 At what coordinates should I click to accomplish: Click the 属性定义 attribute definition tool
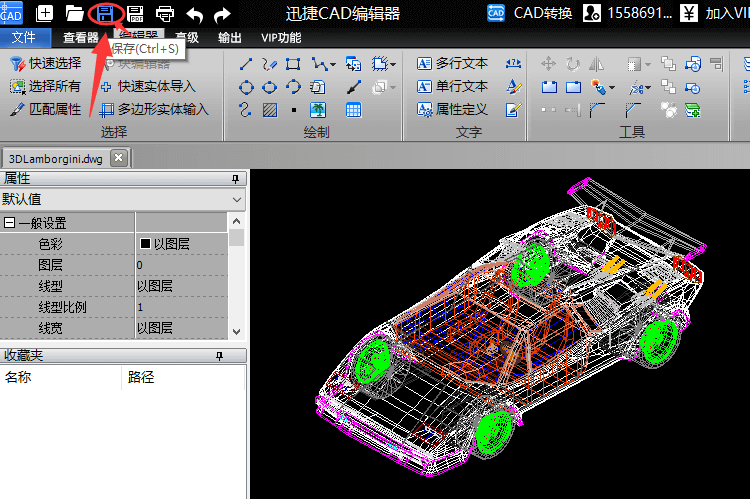pos(452,109)
